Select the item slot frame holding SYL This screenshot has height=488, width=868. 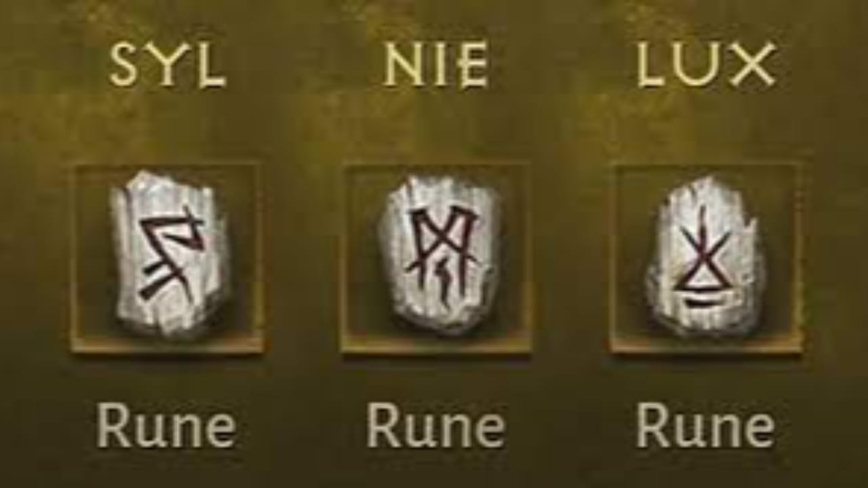click(167, 258)
